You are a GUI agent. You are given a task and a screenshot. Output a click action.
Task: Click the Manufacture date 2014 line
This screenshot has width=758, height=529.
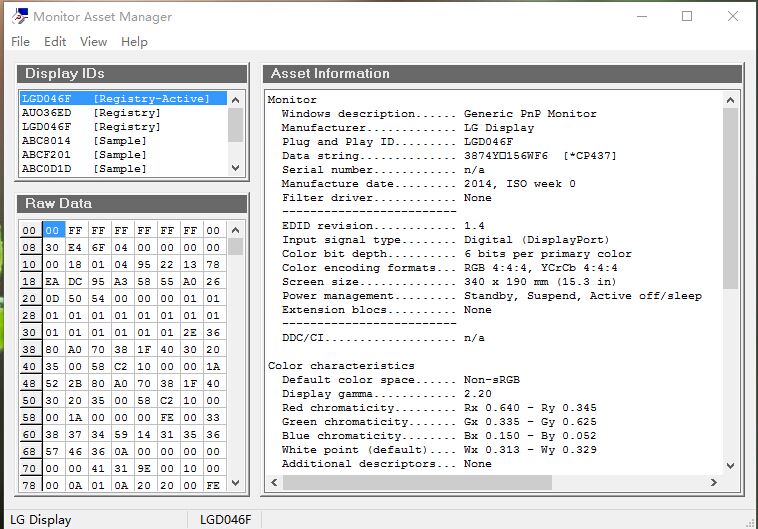click(429, 184)
